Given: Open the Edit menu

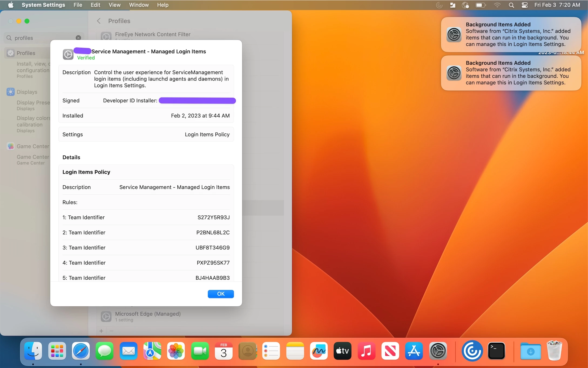Looking at the screenshot, I should coord(95,5).
